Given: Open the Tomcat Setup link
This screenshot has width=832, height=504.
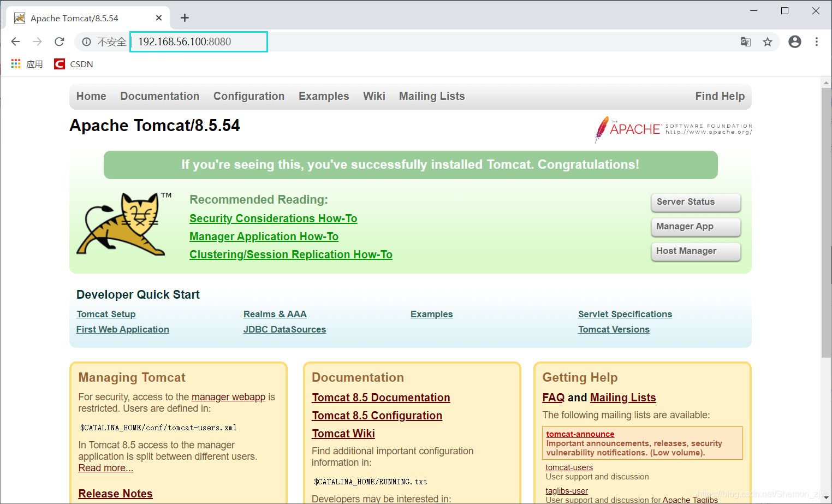Looking at the screenshot, I should tap(106, 314).
